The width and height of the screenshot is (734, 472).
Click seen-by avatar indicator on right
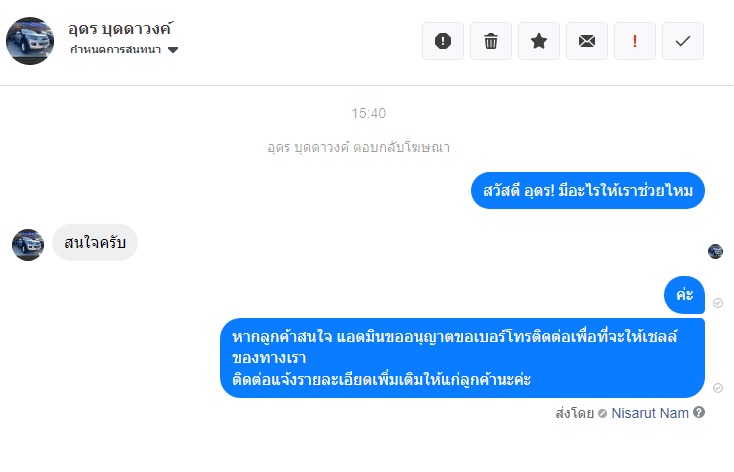pos(715,251)
